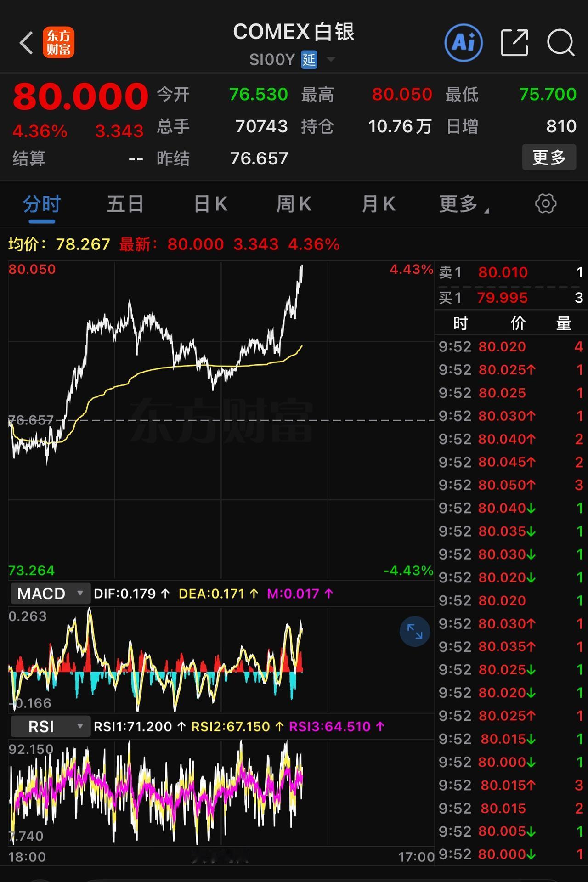
Task: Tap the -4.43% lower scale label
Action: [x=408, y=571]
